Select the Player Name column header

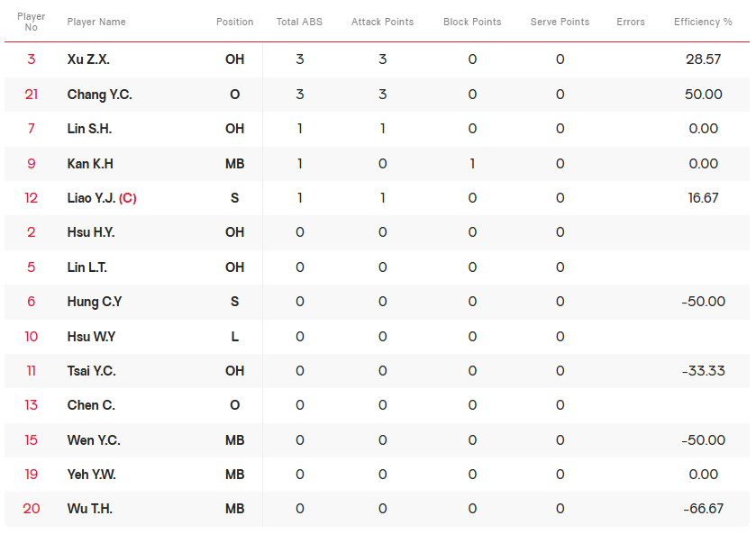(96, 22)
